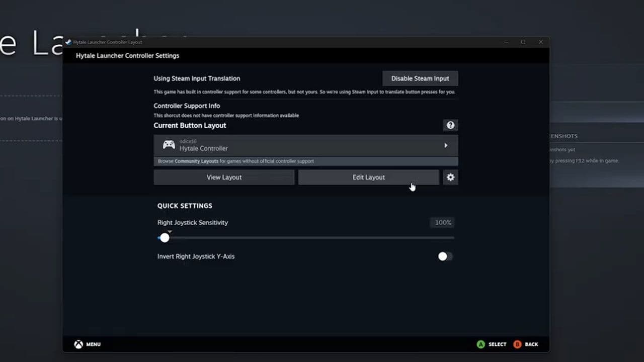
Task: Click the Edit Layout button
Action: [x=368, y=177]
